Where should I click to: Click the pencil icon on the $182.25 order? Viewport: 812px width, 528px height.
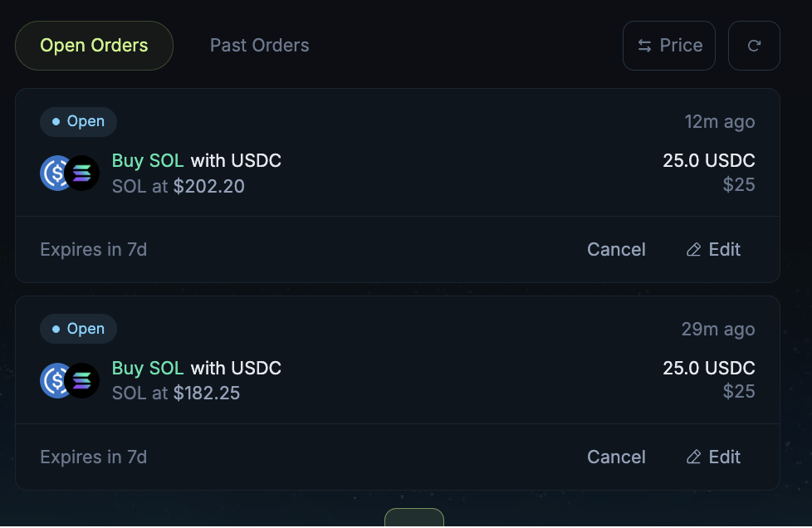[694, 457]
